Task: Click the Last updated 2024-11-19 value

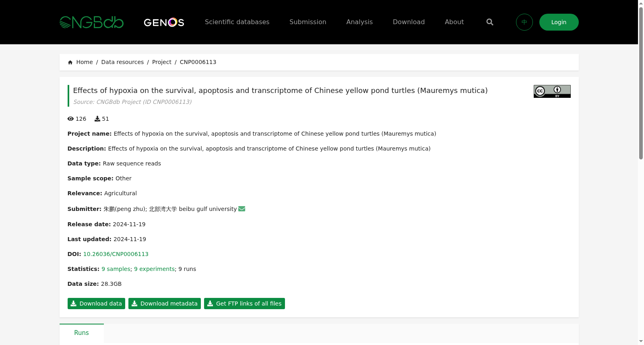Action: pos(130,239)
